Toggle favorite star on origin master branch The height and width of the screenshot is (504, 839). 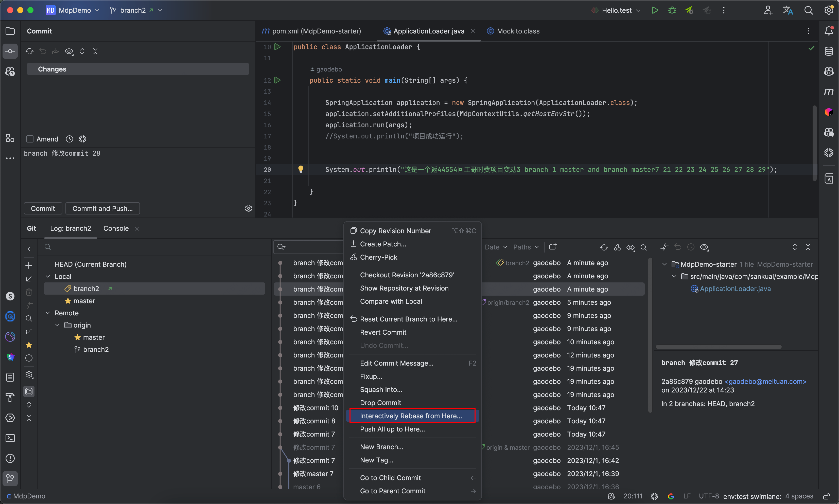77,337
